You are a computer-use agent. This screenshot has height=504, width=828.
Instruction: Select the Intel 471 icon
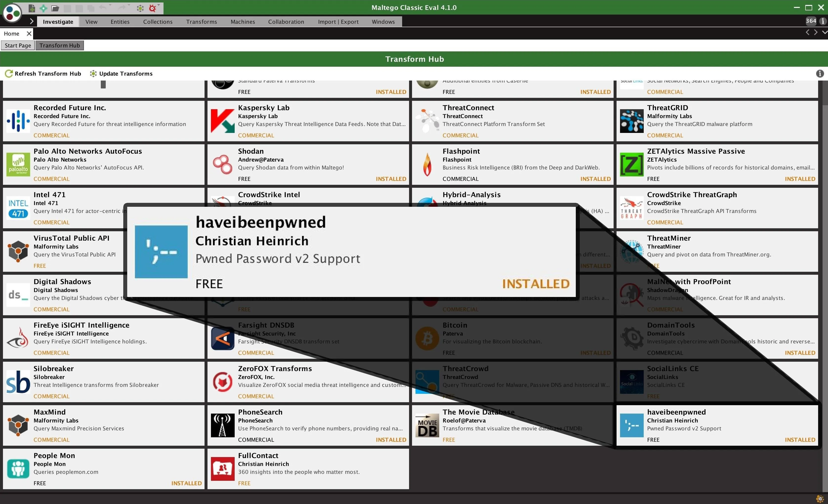point(18,208)
